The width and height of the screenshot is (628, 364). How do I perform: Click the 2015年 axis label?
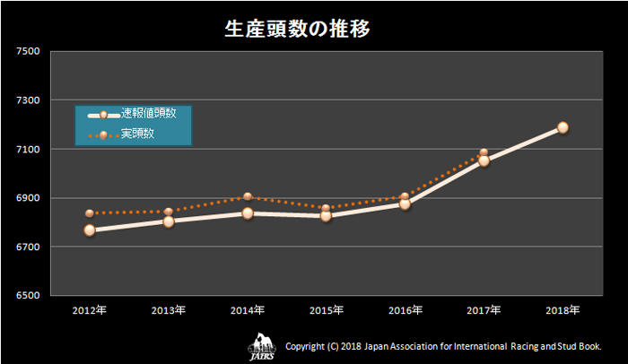tap(327, 310)
